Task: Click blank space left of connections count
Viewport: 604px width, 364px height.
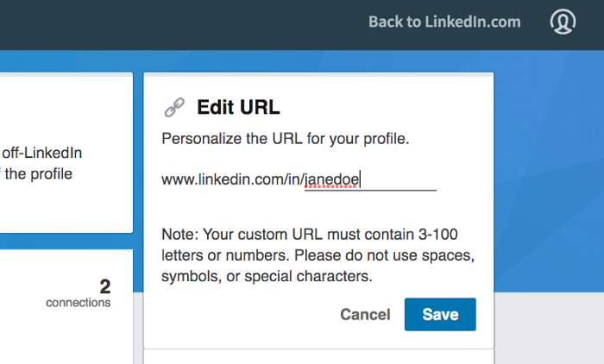Action: coord(43,293)
